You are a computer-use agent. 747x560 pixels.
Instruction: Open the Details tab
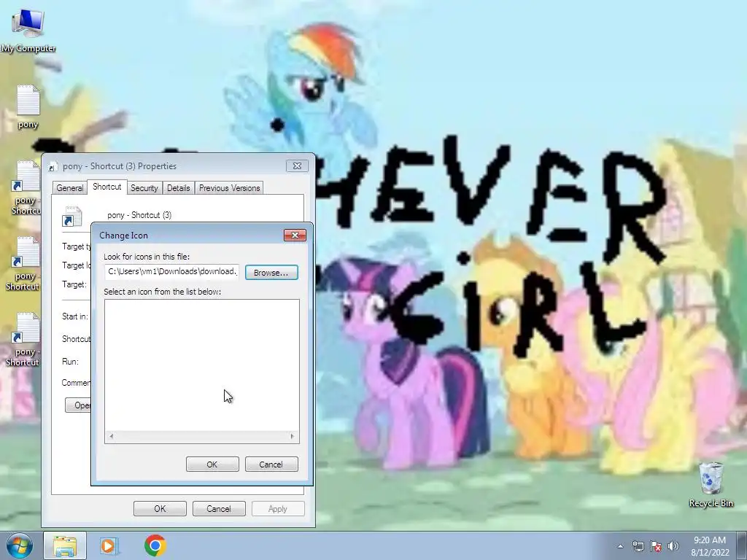[178, 188]
